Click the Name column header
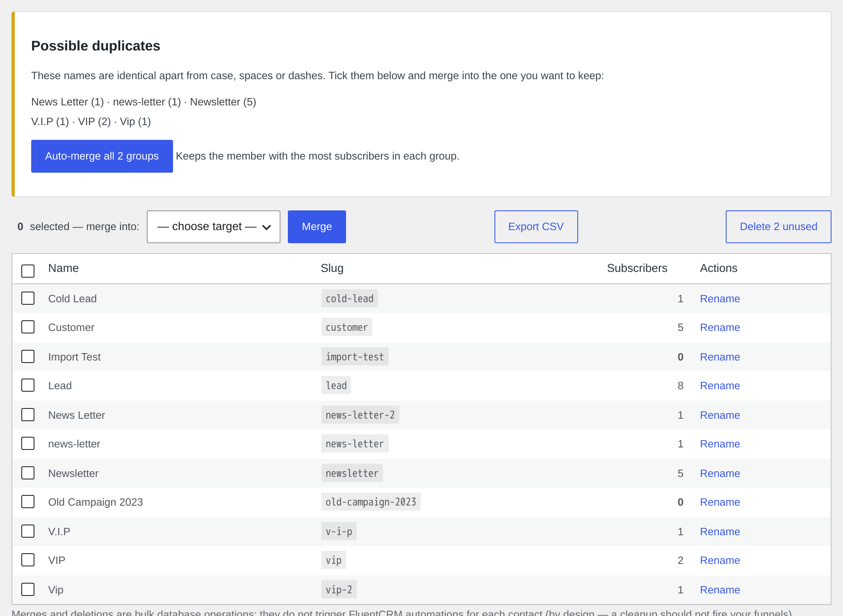This screenshot has width=843, height=616. point(63,268)
